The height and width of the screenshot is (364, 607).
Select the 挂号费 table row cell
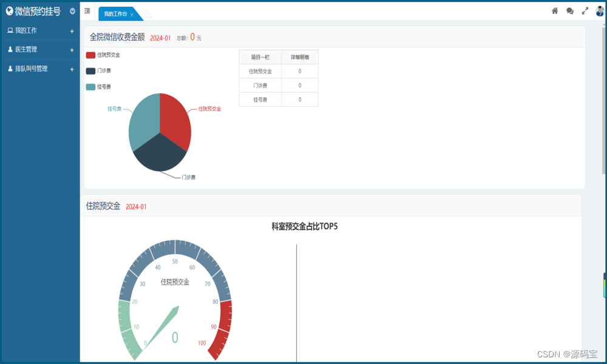(x=260, y=99)
